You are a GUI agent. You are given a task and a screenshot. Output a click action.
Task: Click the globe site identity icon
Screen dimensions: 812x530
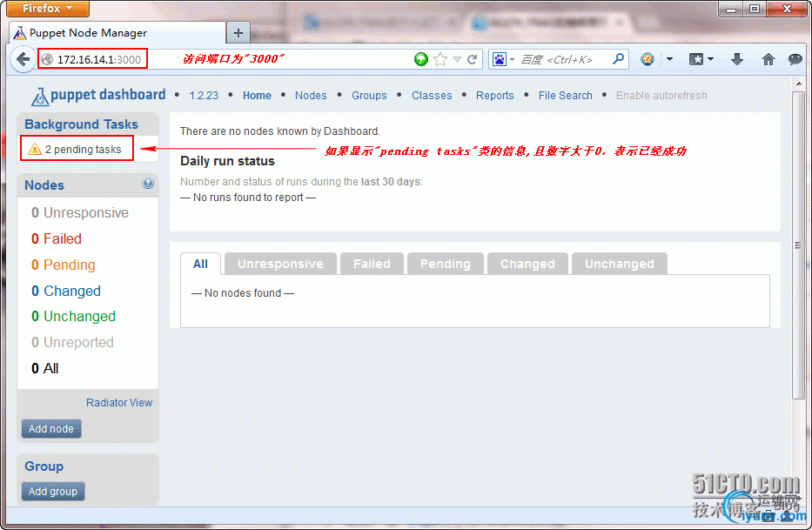point(47,59)
